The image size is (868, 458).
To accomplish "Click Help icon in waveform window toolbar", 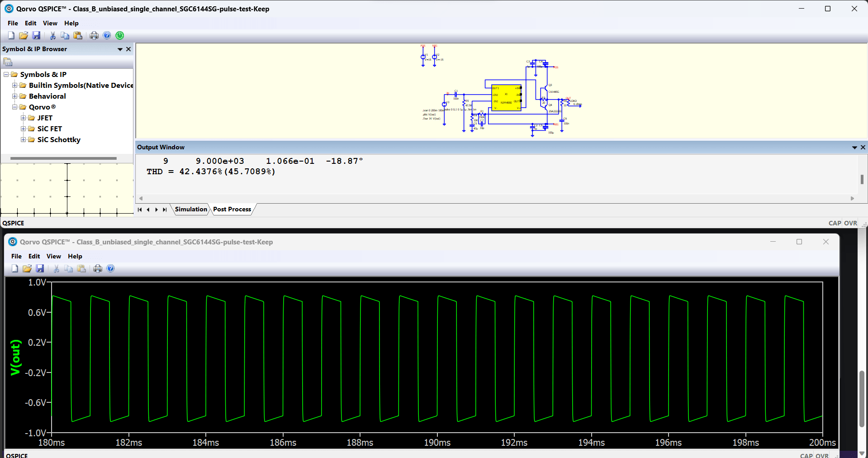I will click(x=110, y=268).
